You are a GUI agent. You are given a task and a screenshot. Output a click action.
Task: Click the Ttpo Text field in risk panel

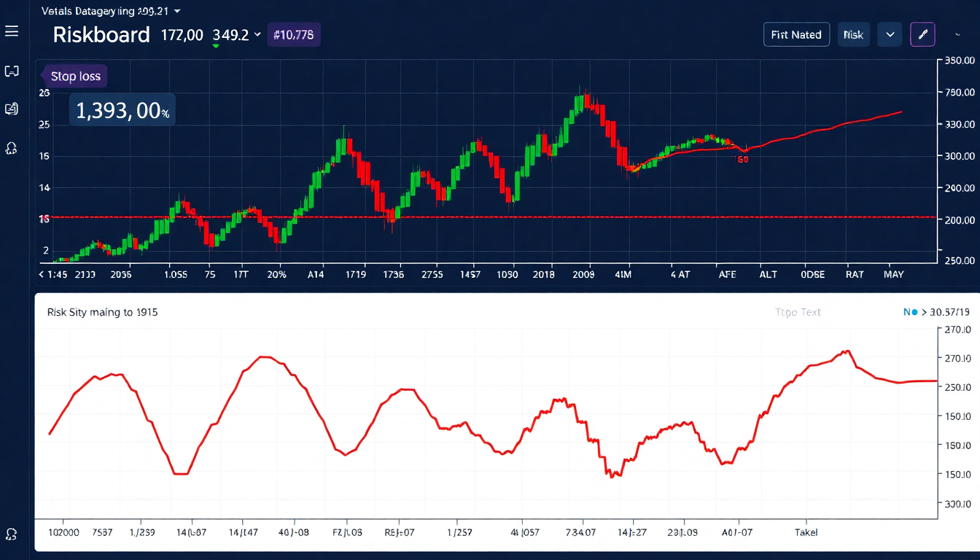pyautogui.click(x=798, y=312)
